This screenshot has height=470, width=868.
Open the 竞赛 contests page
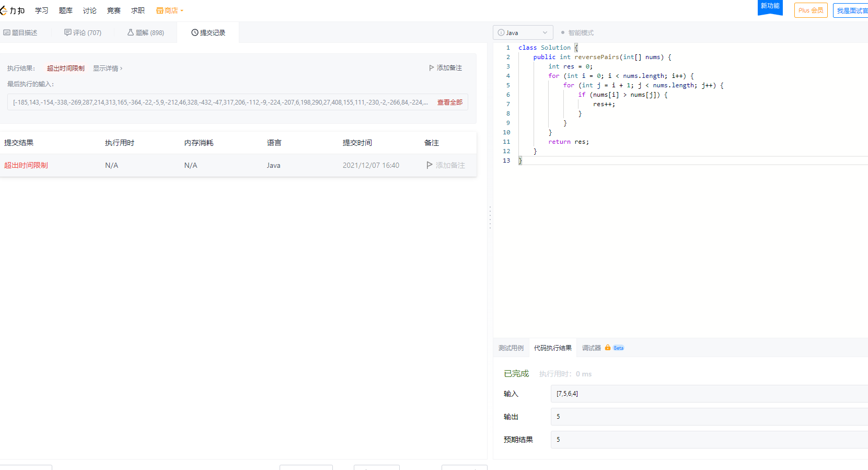(114, 10)
